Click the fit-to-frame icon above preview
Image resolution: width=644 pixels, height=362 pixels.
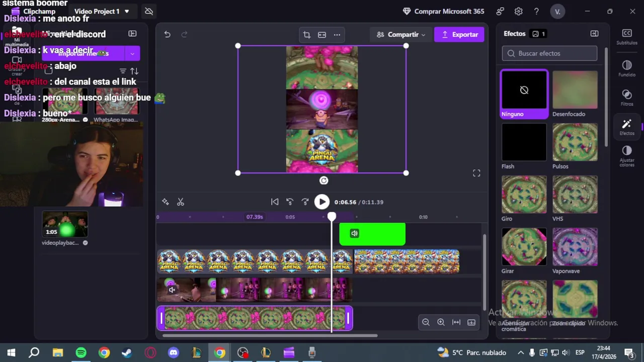(x=322, y=35)
